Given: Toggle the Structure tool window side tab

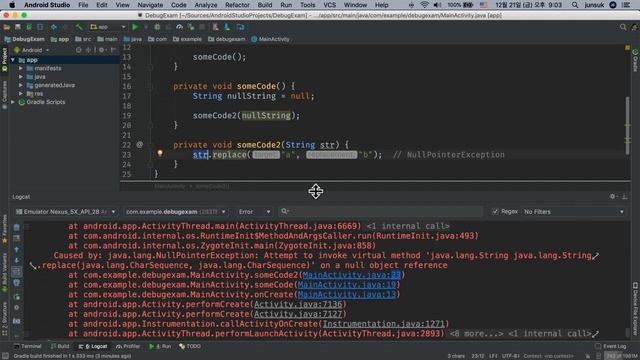Looking at the screenshot, I should tap(4, 319).
